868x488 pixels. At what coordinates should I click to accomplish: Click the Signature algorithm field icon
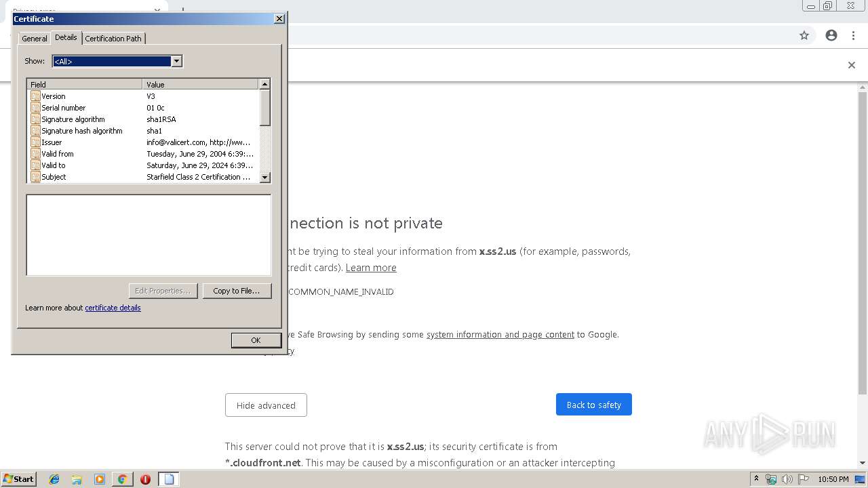coord(35,119)
